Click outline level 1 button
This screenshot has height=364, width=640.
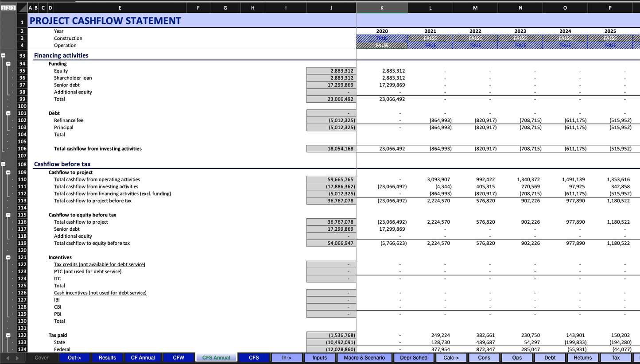click(3, 8)
